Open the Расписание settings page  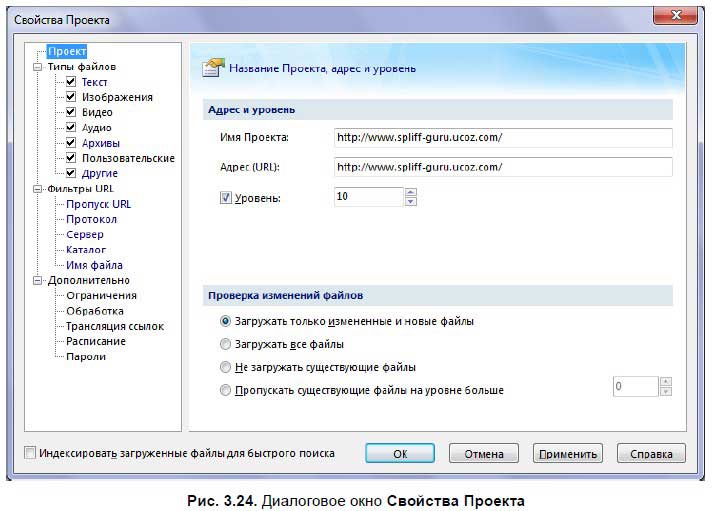(x=96, y=341)
